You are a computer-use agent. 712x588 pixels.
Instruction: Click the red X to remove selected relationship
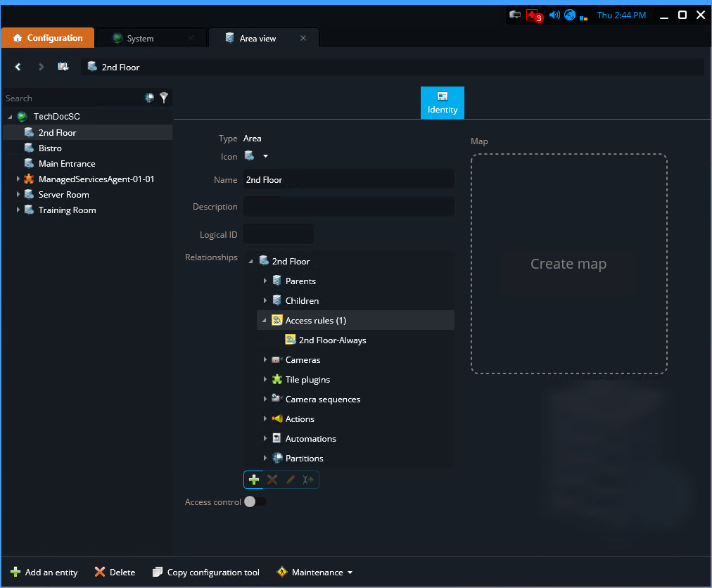click(x=272, y=479)
